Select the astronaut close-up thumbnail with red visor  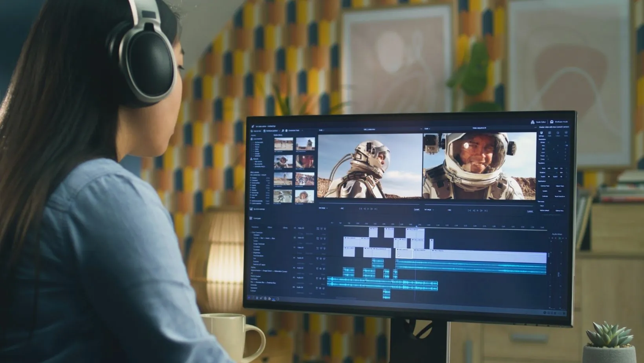[x=305, y=161]
